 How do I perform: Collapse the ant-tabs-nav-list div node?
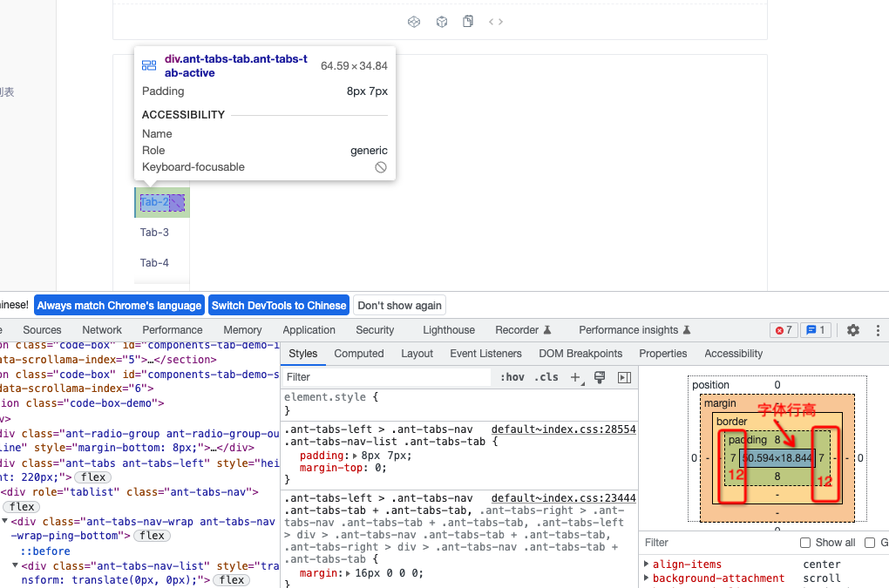coord(16,565)
